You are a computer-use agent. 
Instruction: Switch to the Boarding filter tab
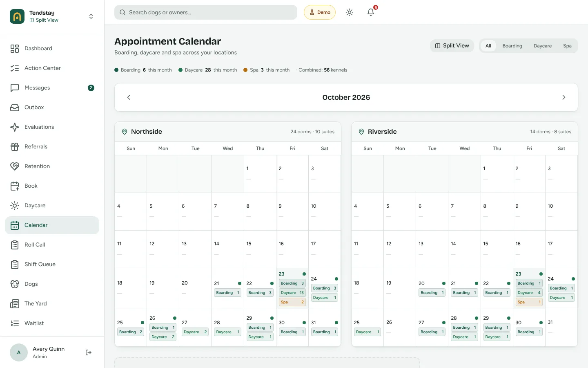512,46
